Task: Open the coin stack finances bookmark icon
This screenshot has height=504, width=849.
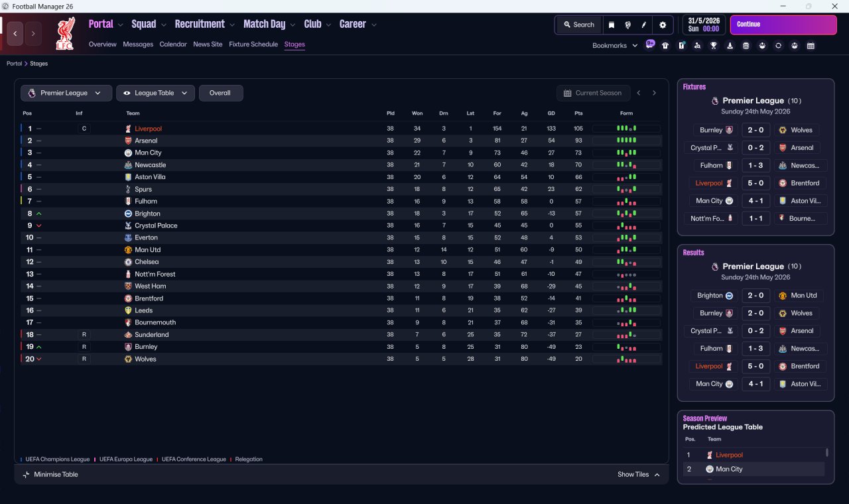Action: click(x=746, y=46)
